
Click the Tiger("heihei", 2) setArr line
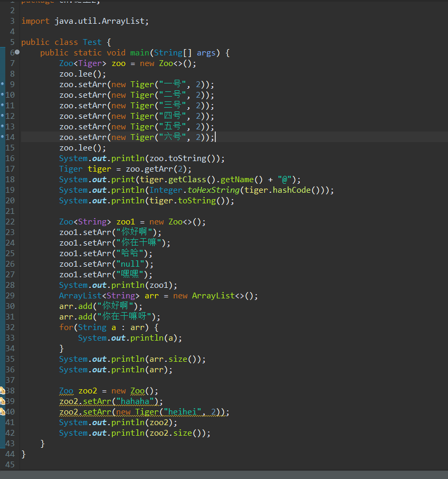click(x=144, y=412)
